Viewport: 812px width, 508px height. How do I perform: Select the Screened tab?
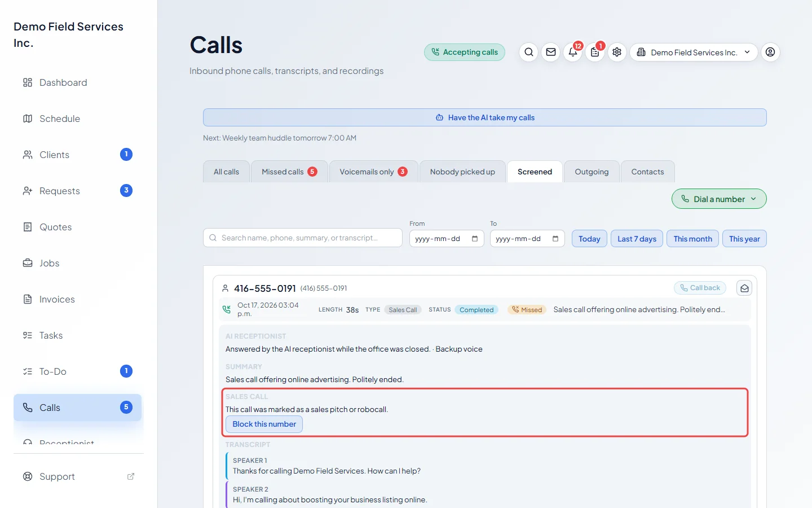coord(535,172)
